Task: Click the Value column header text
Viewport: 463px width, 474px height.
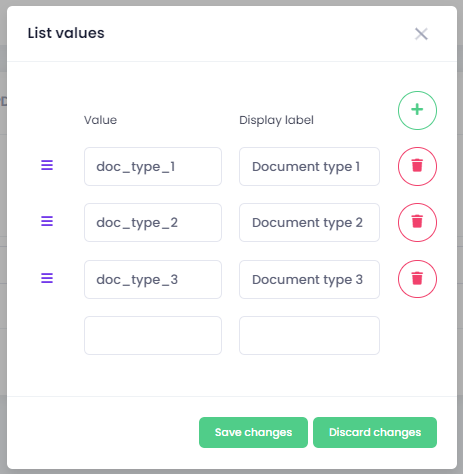Action: pos(100,120)
